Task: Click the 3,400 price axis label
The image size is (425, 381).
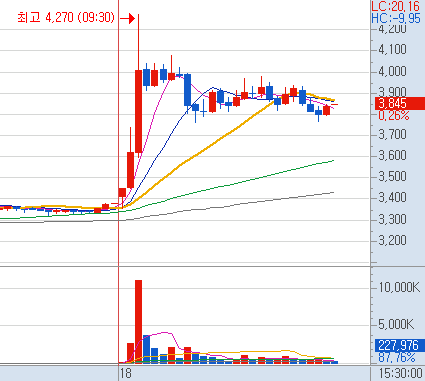Action: tap(392, 198)
